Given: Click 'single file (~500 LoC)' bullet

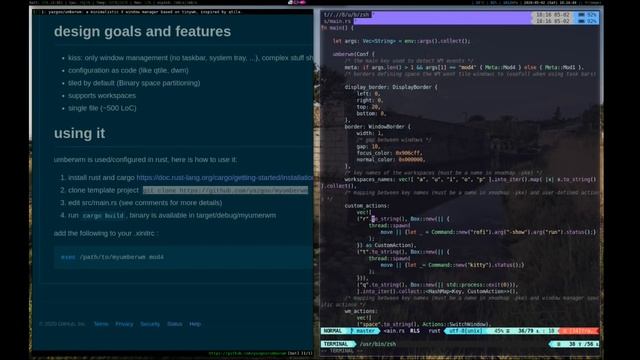Looking at the screenshot, I should click(102, 108).
